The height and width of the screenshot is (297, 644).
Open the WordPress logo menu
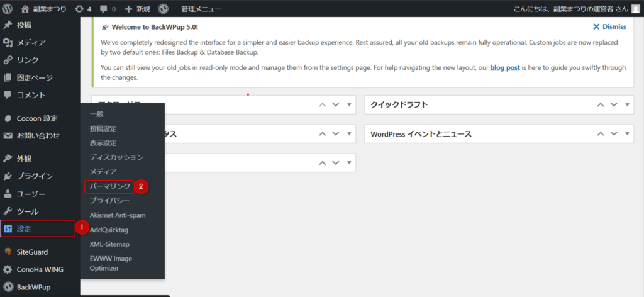point(7,9)
